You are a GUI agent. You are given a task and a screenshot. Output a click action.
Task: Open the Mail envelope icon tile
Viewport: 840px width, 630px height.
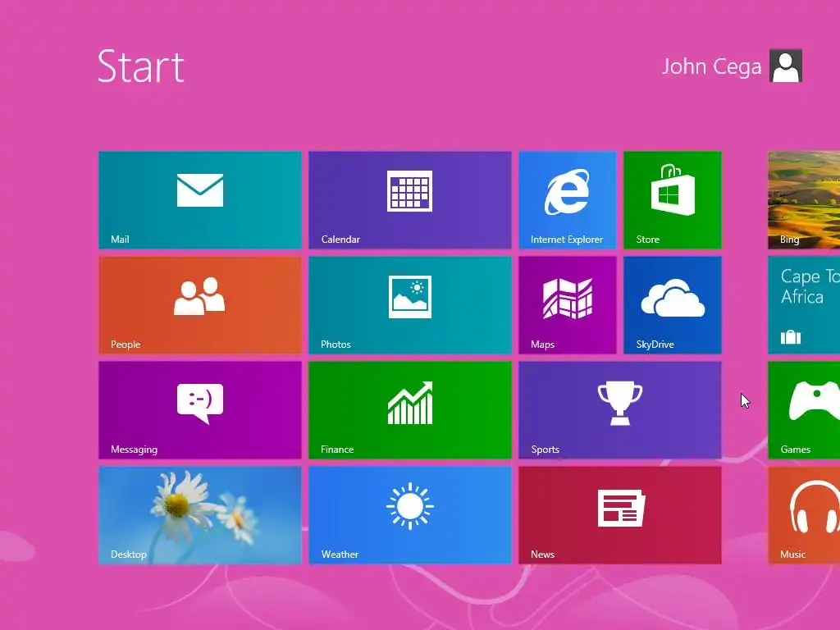200,190
